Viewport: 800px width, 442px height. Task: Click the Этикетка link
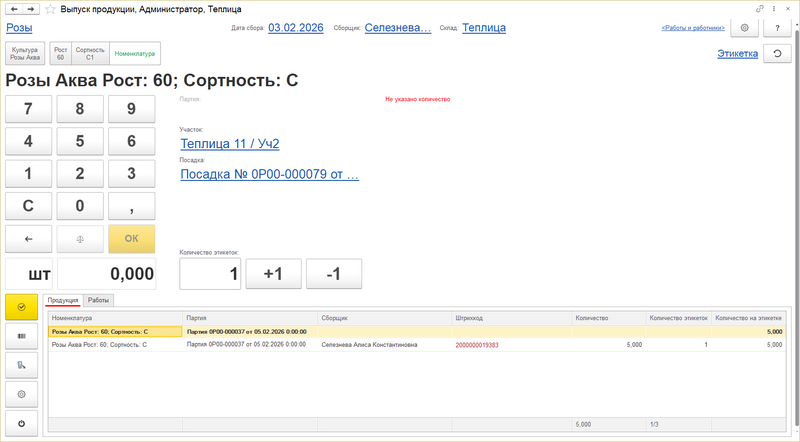[737, 54]
